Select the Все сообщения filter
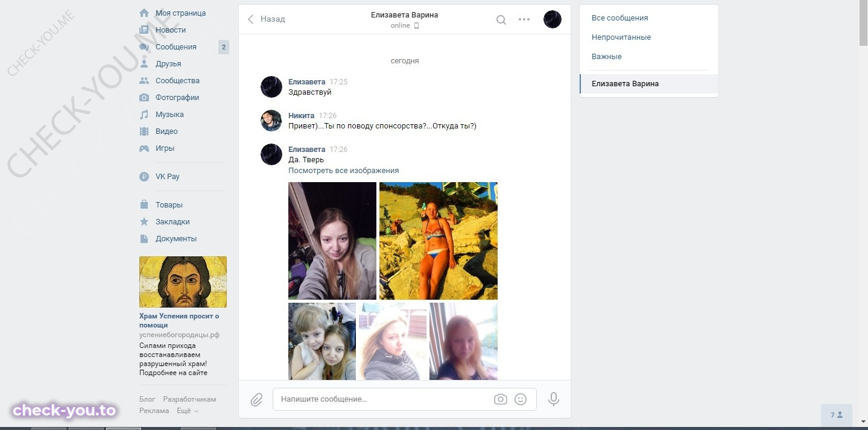Screen dimensions: 868x430 [619, 18]
